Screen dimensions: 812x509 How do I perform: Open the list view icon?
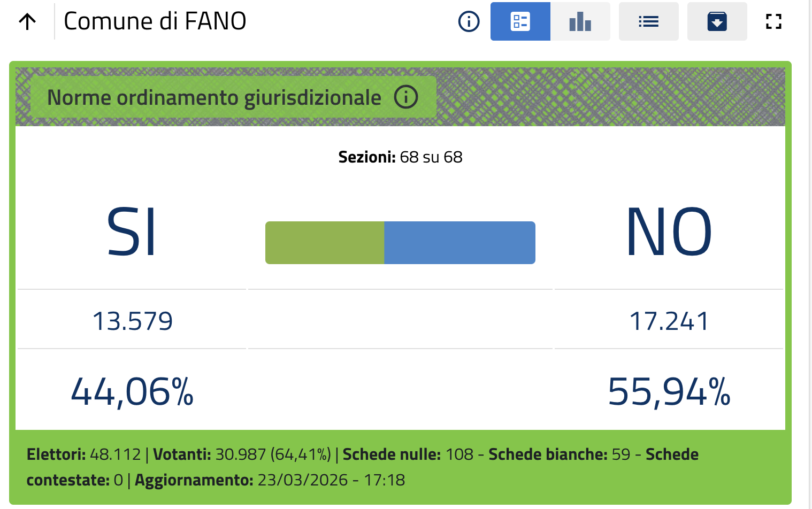coord(648,21)
